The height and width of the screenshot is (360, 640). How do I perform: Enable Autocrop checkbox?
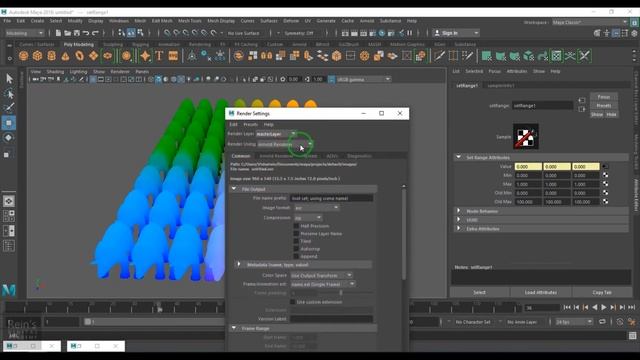point(296,249)
